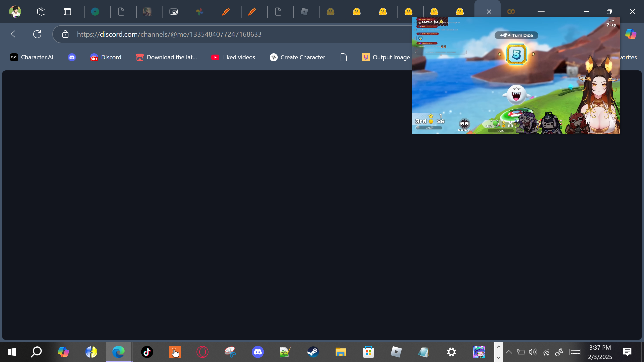Open the Output image bookmark
The height and width of the screenshot is (362, 644).
coord(386,57)
